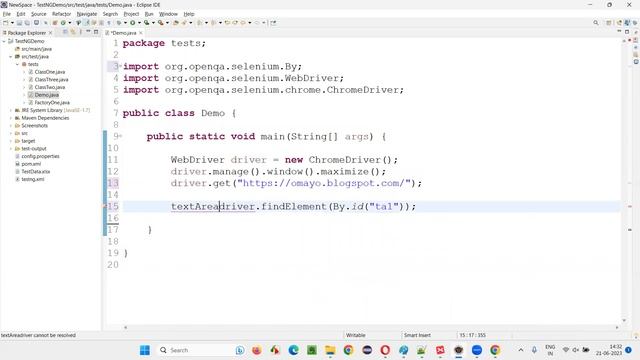Toggle the import fold marker at line 3
Image resolution: width=640 pixels, height=360 pixels.
click(120, 66)
